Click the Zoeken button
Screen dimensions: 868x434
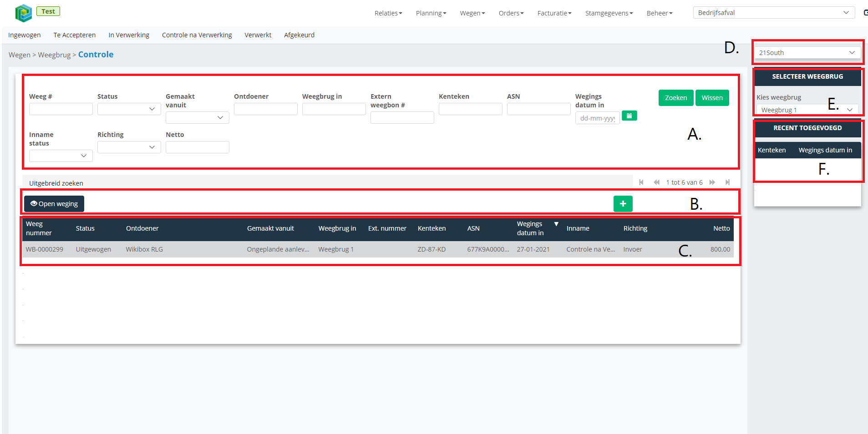pos(676,98)
